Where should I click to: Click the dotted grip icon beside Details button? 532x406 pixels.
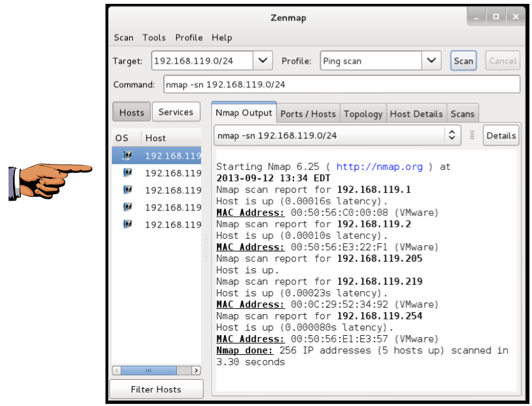point(472,135)
